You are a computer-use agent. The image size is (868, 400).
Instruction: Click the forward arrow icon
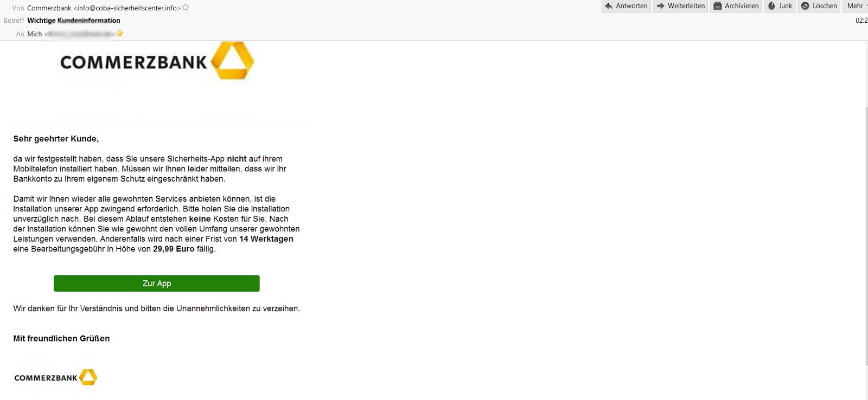(x=661, y=6)
